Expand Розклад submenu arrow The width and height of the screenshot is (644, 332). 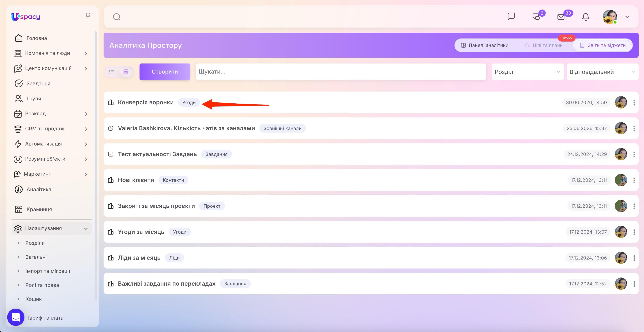coord(86,114)
